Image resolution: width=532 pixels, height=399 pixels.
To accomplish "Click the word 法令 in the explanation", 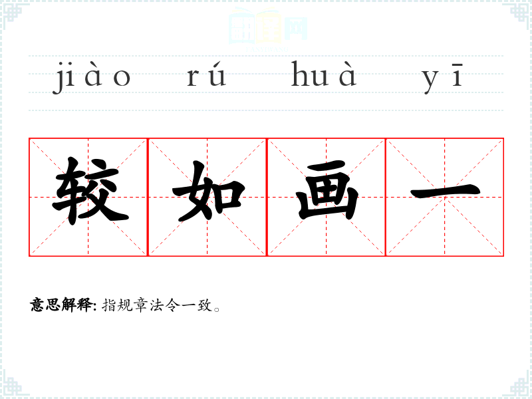I will [x=165, y=305].
